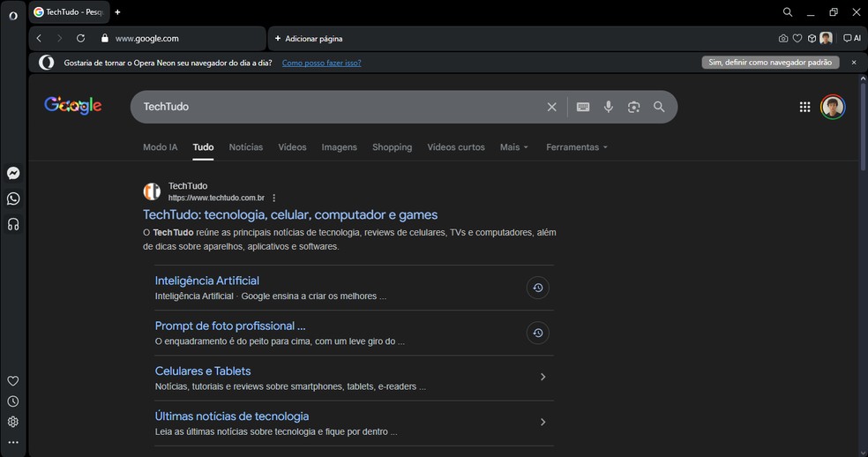Image resolution: width=868 pixels, height=457 pixels.
Task: Click Adicionar página button
Action: (309, 38)
